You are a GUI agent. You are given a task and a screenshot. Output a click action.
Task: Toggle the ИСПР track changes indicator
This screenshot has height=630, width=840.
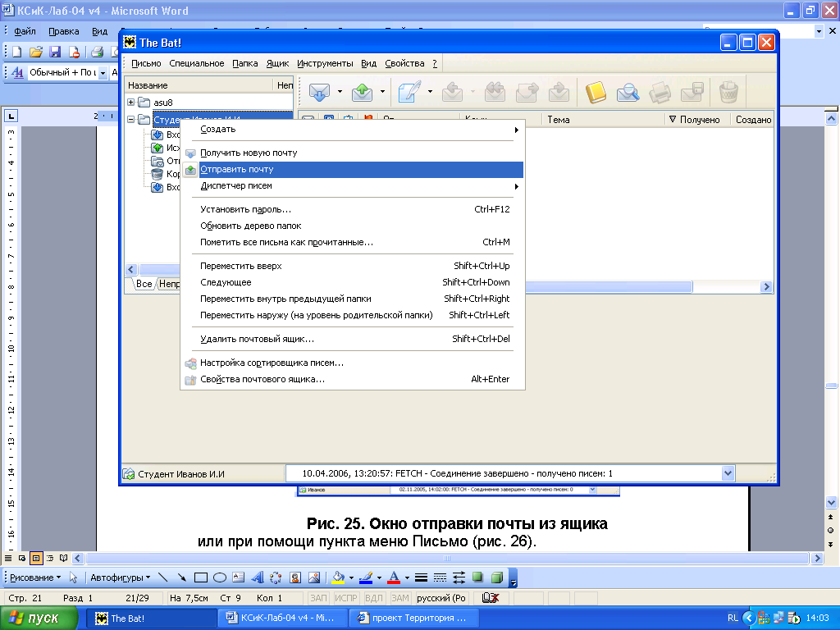[346, 598]
